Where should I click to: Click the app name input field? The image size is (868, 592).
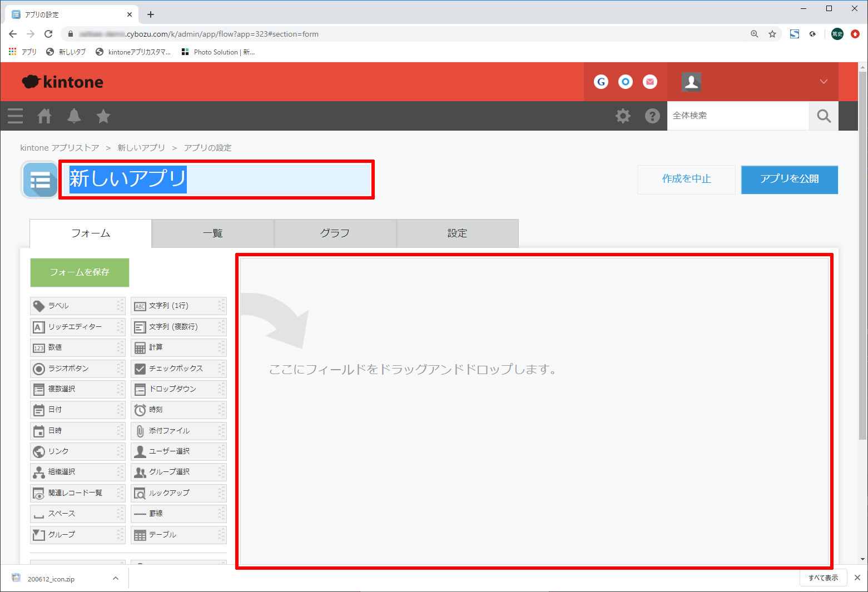click(x=217, y=180)
